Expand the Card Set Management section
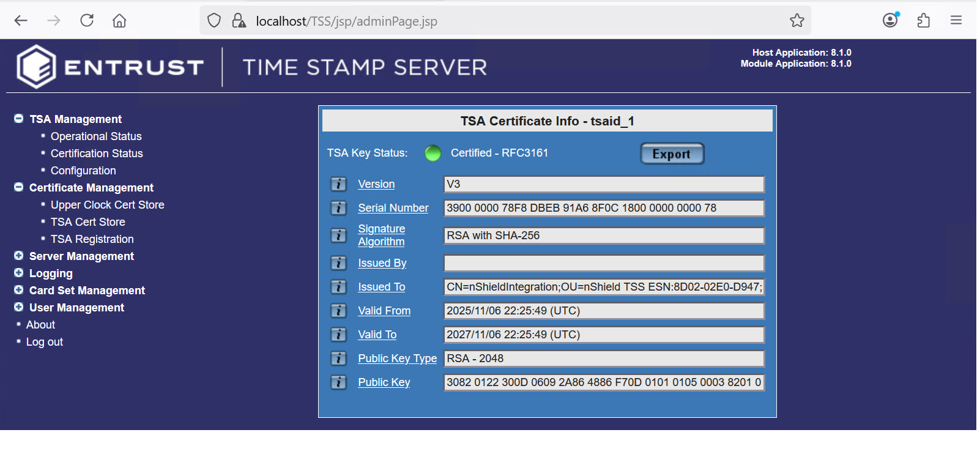Screen dimensions: 980x457 [x=19, y=290]
